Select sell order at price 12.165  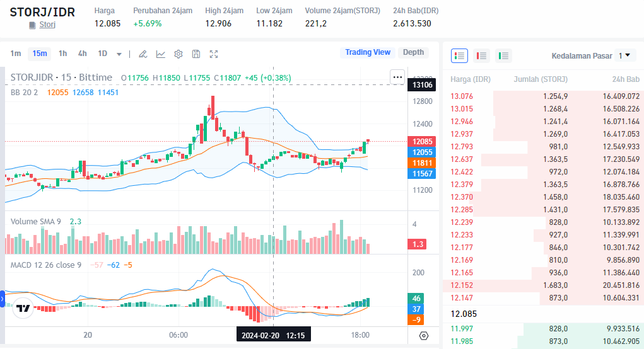[543, 273]
